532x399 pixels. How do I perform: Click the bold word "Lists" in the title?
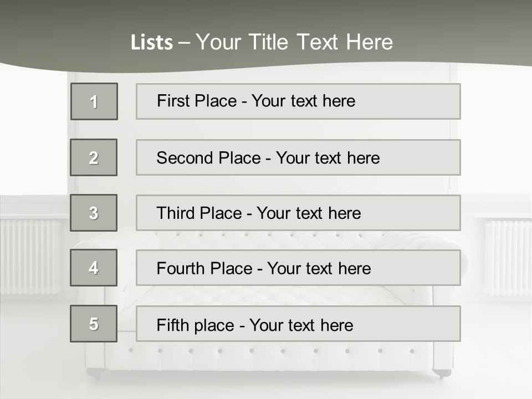point(151,42)
